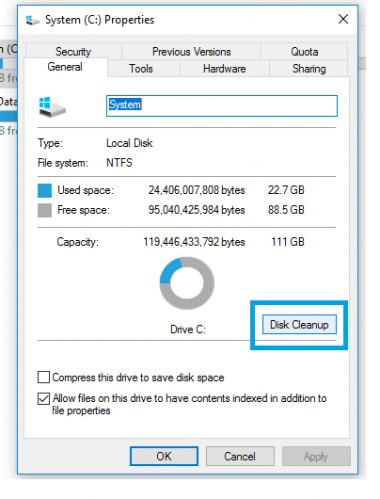Click the 111 GB capacity text
This screenshot has height=499, width=380.
point(288,242)
